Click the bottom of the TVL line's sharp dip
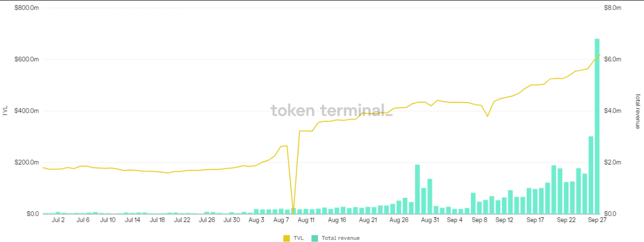 [293, 211]
